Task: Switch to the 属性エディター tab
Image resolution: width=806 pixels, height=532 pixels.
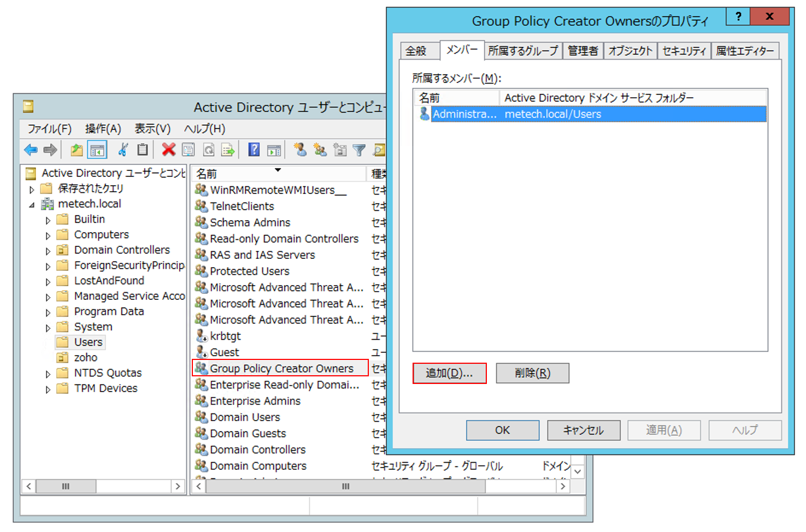Action: (745, 51)
